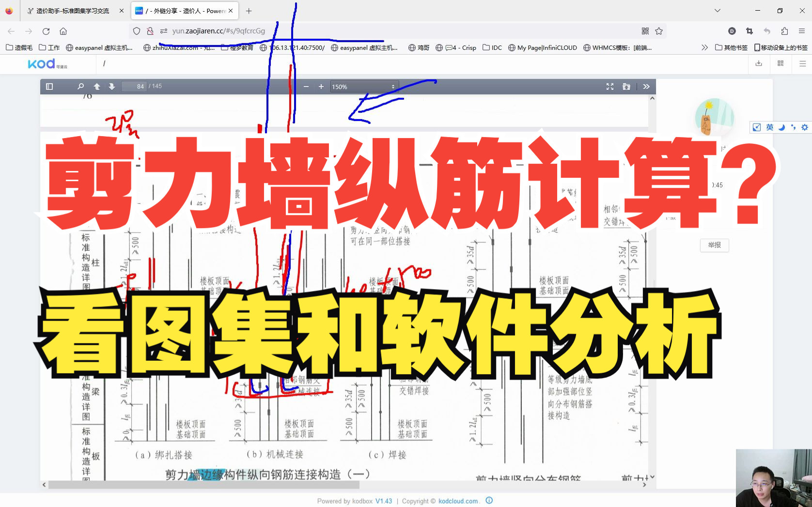Open QR code icon in address bar
812x507 pixels.
(x=645, y=31)
